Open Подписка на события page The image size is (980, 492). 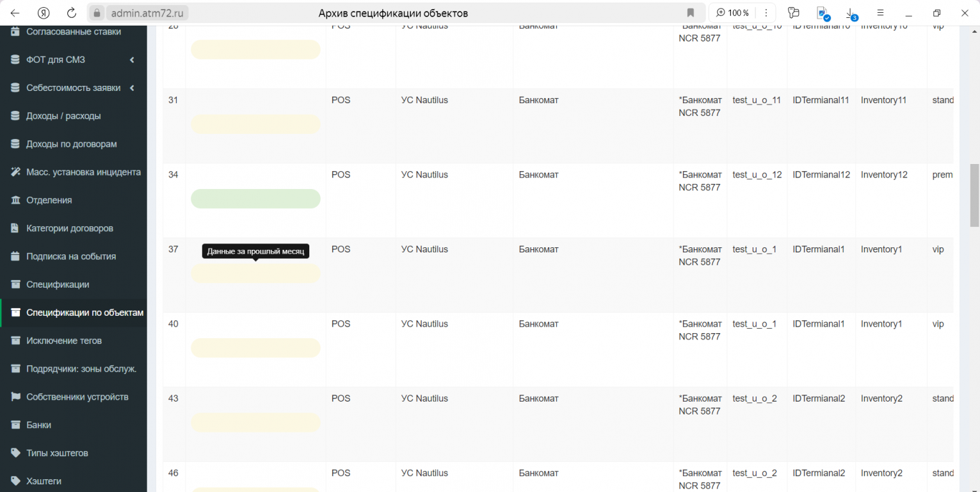(70, 256)
